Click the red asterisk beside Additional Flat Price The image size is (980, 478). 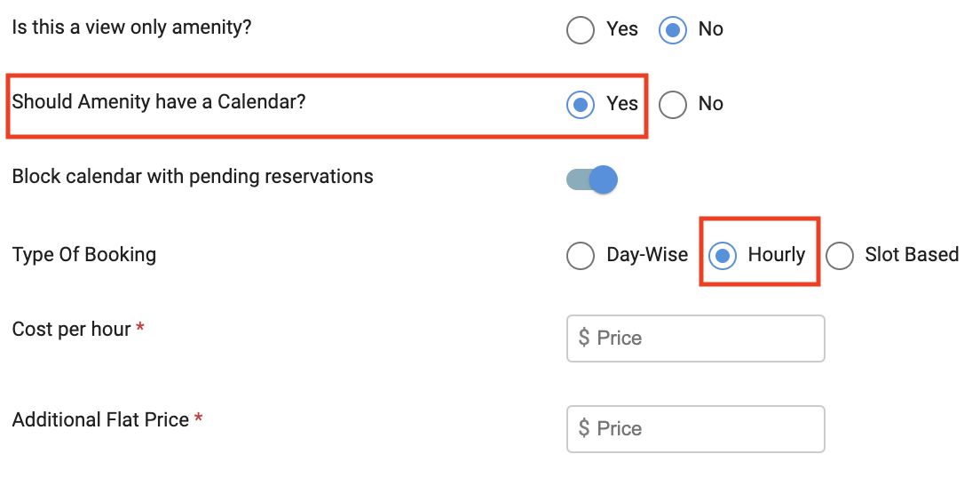[198, 418]
